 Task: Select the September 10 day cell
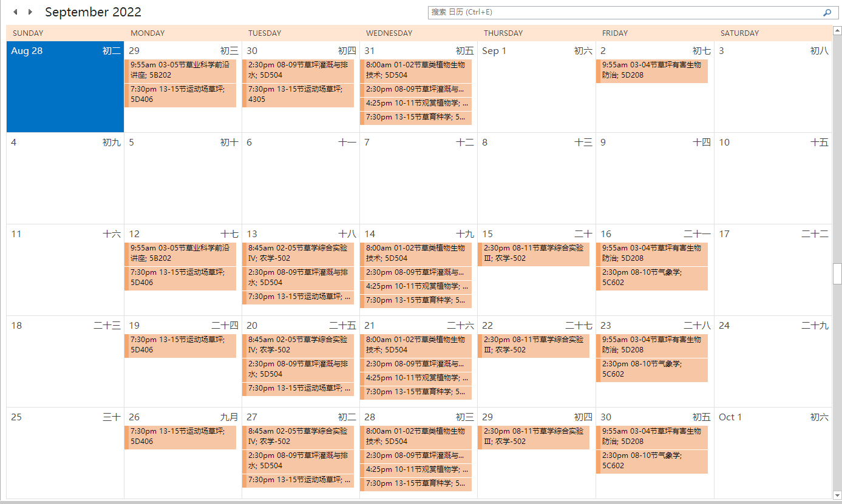(x=773, y=178)
